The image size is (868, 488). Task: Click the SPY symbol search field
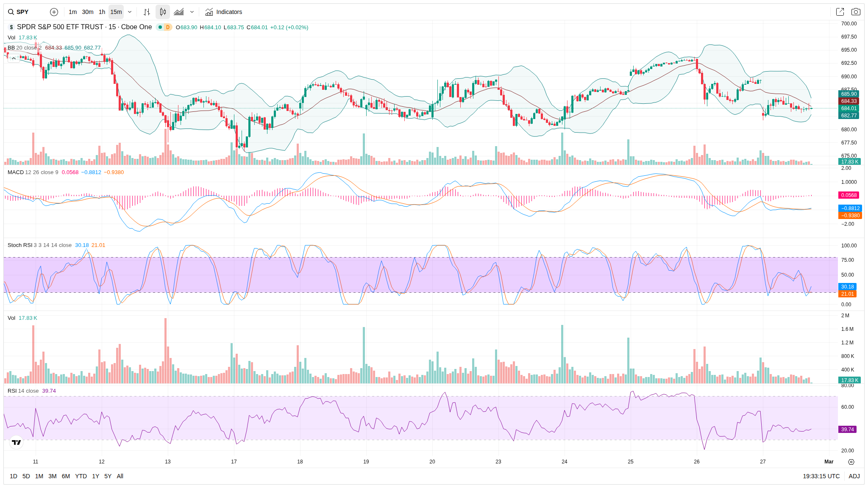point(23,12)
